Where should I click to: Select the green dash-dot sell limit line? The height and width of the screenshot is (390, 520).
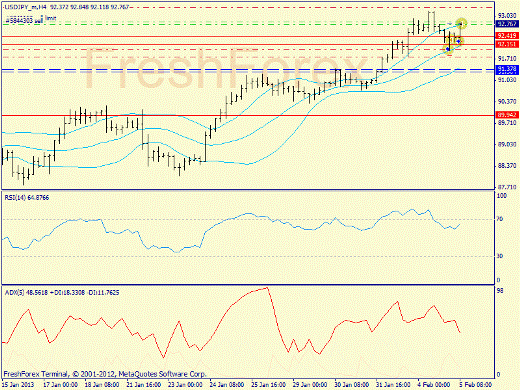tap(247, 24)
